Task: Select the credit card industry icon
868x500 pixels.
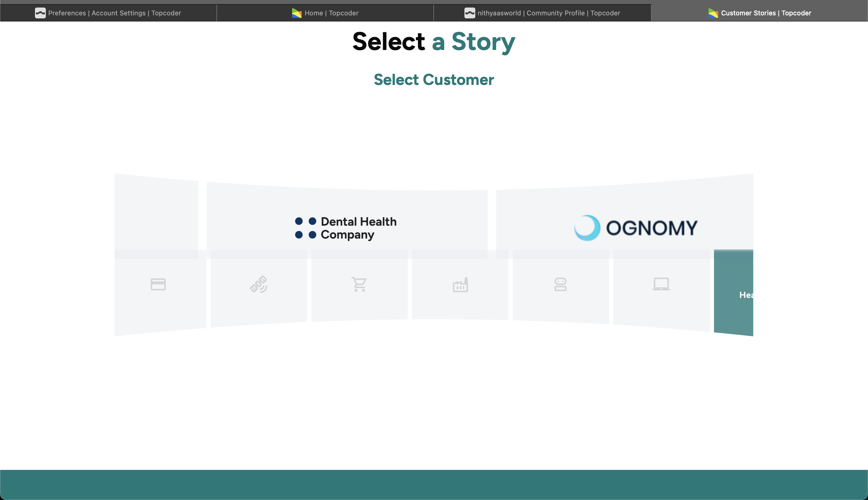Action: click(x=158, y=284)
